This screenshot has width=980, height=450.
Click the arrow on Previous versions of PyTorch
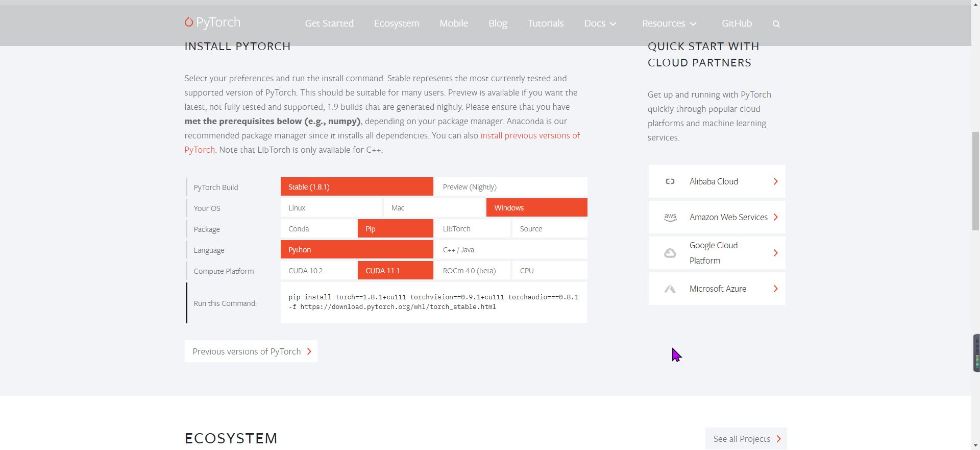309,351
